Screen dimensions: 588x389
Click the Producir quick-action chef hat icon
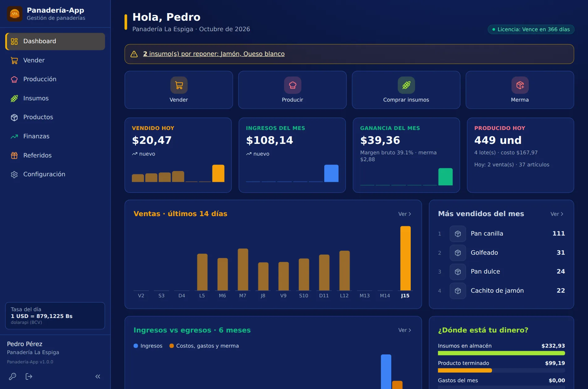292,85
